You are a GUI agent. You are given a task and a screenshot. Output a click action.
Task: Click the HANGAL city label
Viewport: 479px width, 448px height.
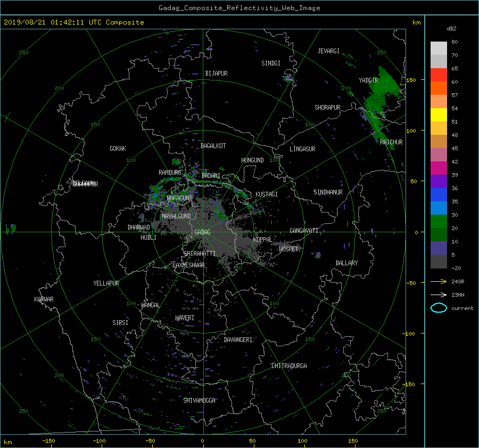(x=151, y=305)
